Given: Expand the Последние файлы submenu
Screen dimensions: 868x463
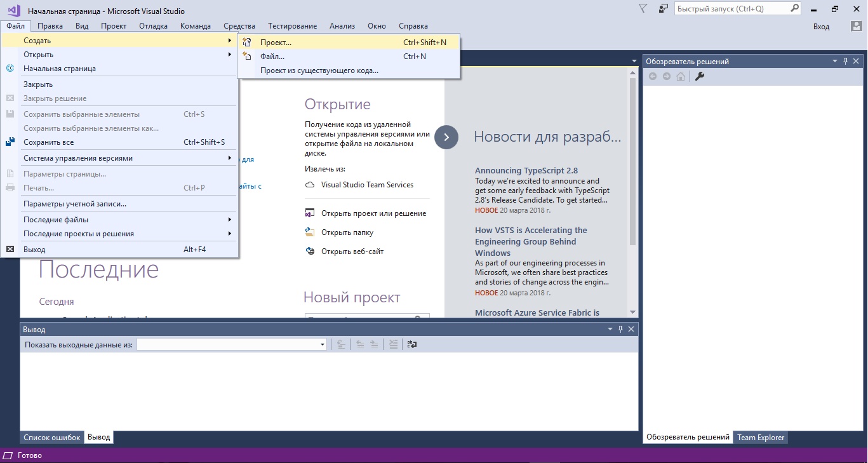Looking at the screenshot, I should click(x=120, y=220).
